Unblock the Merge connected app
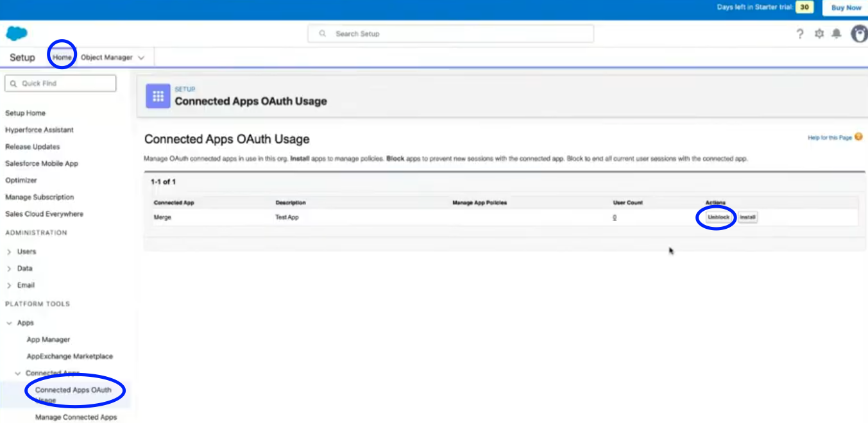The image size is (868, 423). point(718,217)
